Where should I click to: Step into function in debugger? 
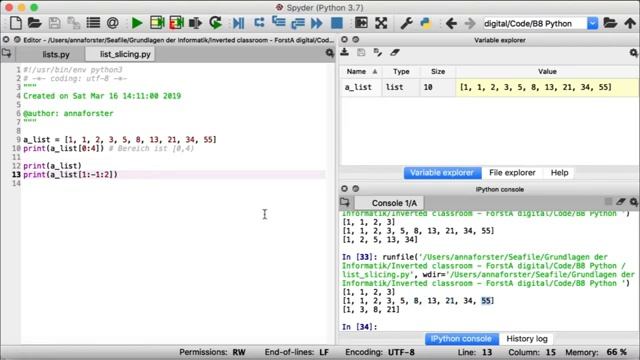(278, 22)
